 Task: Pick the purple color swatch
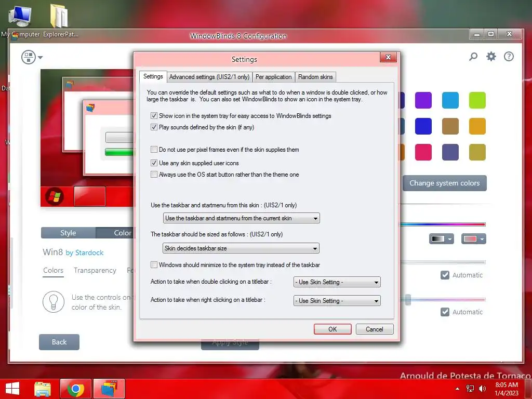(x=423, y=100)
